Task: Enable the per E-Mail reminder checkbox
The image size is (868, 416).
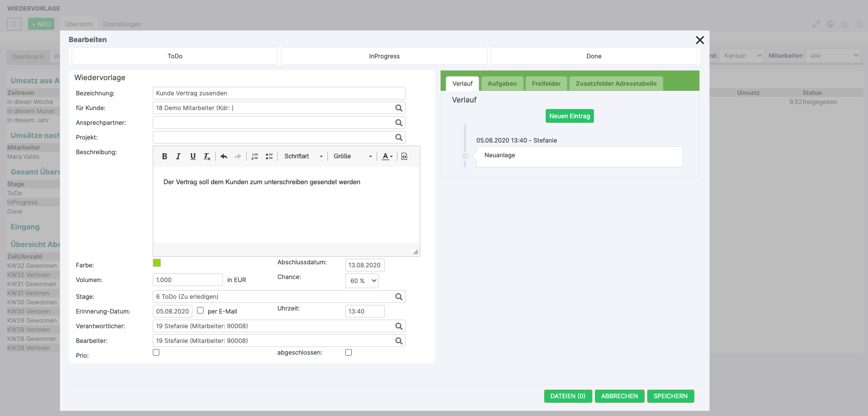Action: pos(201,310)
